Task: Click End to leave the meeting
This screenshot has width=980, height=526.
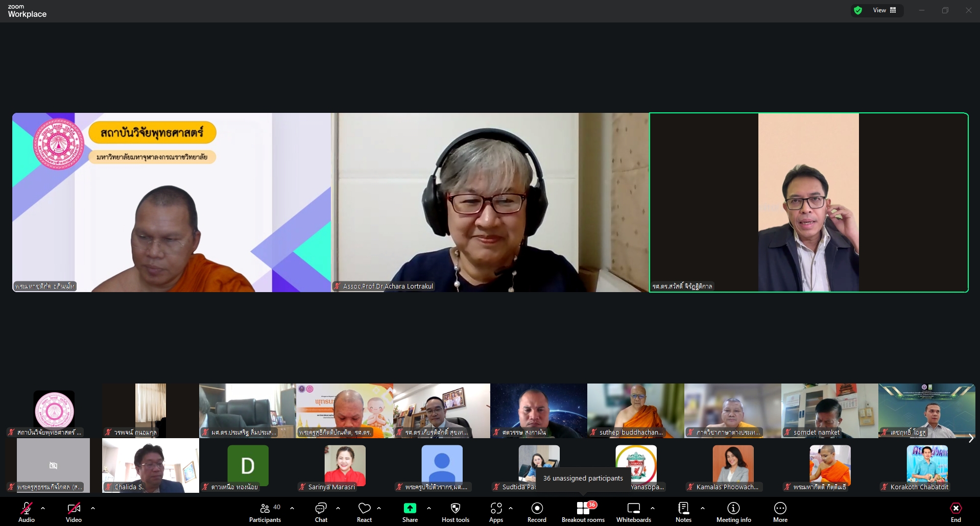Action: coord(955,512)
